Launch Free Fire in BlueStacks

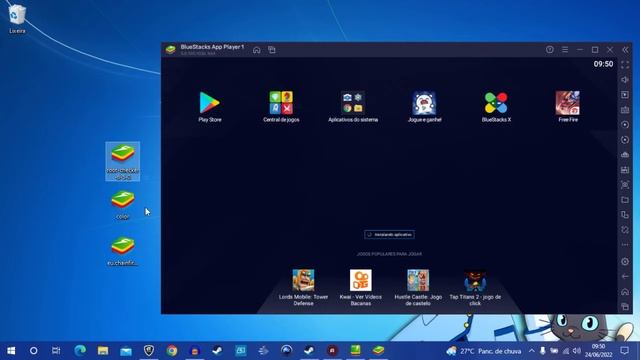pos(568,106)
